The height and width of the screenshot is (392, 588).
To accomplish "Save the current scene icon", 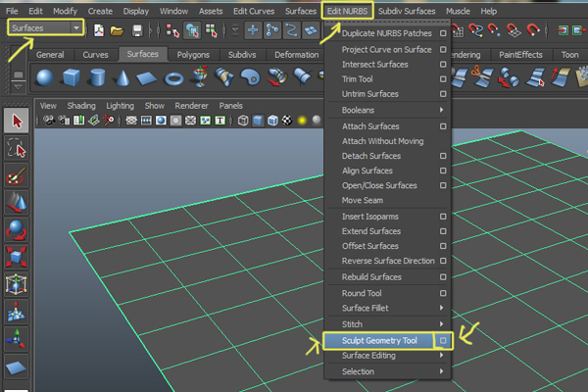I will (137, 30).
